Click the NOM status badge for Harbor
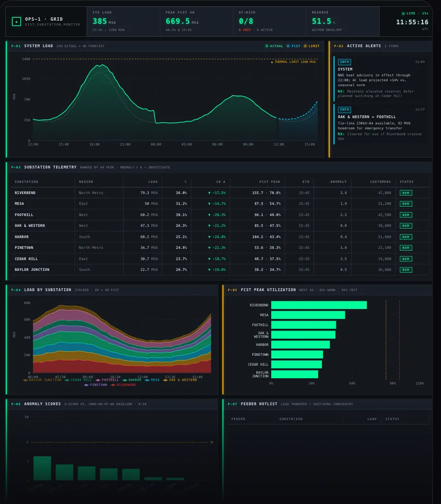Viewport: 441px width, 504px height. tap(406, 237)
